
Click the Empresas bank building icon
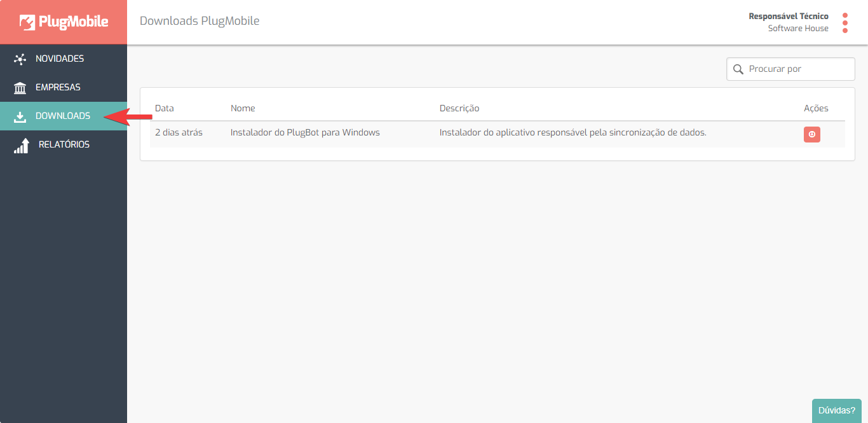point(20,88)
